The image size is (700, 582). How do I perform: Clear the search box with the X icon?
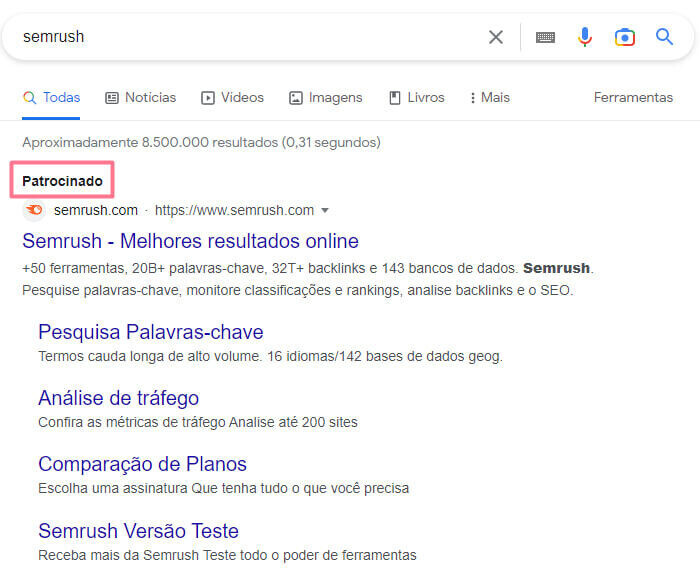[x=496, y=37]
